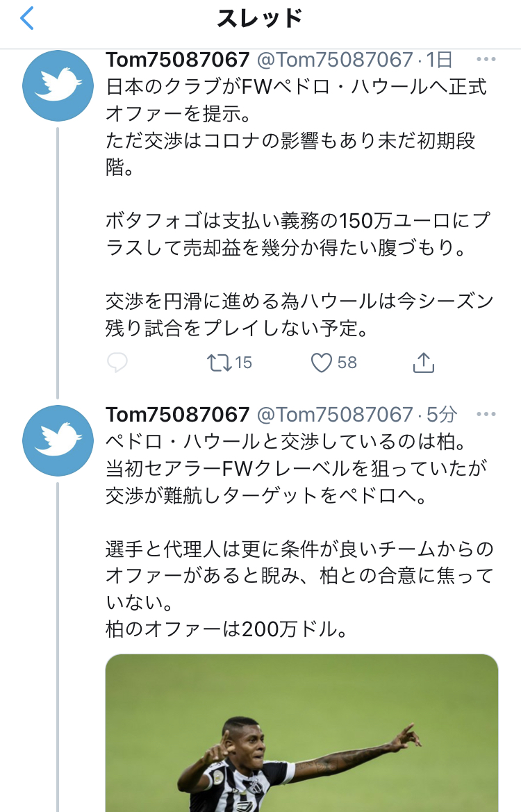Like the first tweet with the heart icon

pyautogui.click(x=321, y=362)
